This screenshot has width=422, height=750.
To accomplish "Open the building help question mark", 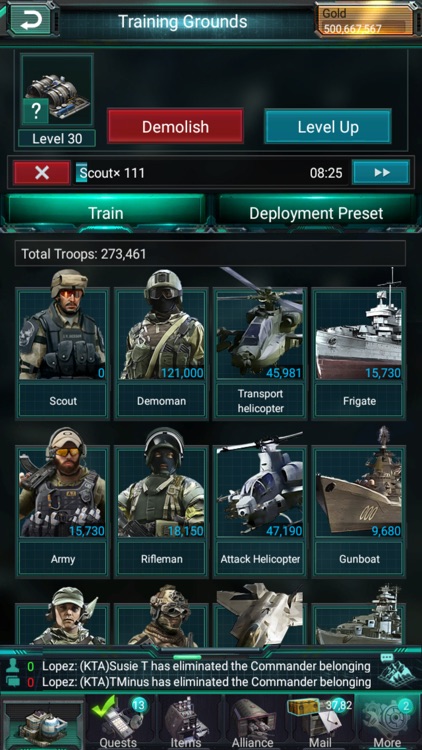I will (35, 111).
